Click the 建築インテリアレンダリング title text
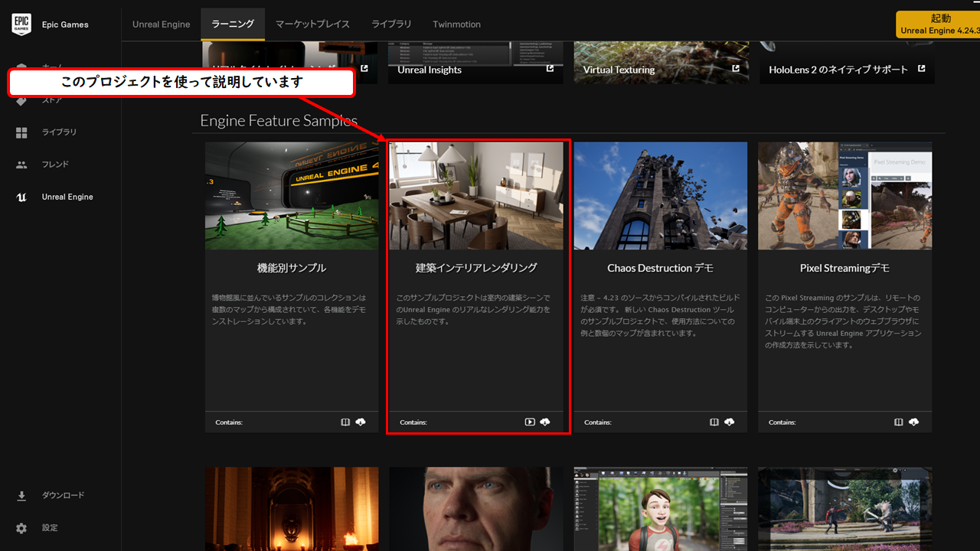The width and height of the screenshot is (980, 551). coord(476,268)
